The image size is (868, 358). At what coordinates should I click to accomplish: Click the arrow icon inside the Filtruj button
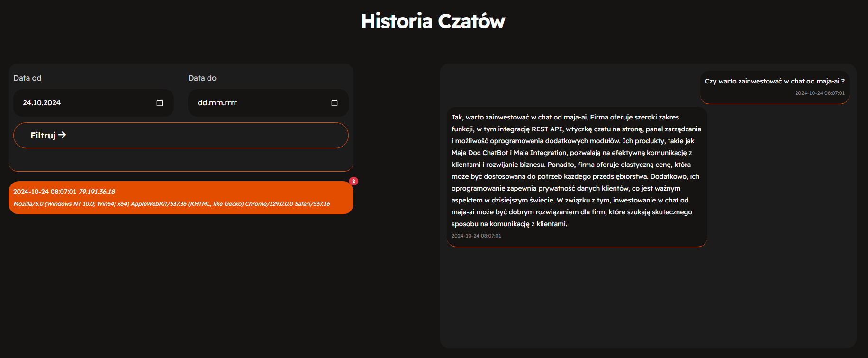62,135
